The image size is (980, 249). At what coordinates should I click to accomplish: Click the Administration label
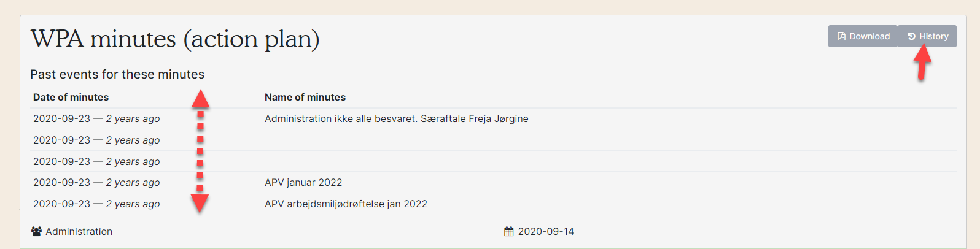(x=79, y=231)
